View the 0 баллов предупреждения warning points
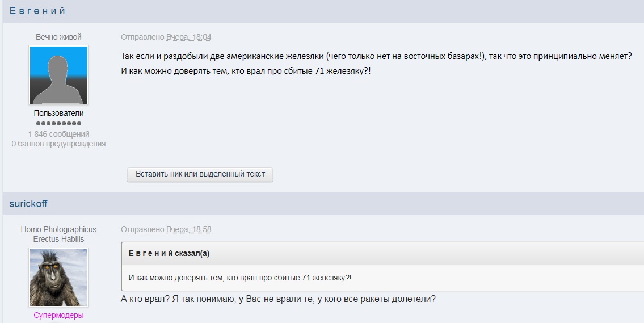Screen dimensions: 644x323 point(58,144)
